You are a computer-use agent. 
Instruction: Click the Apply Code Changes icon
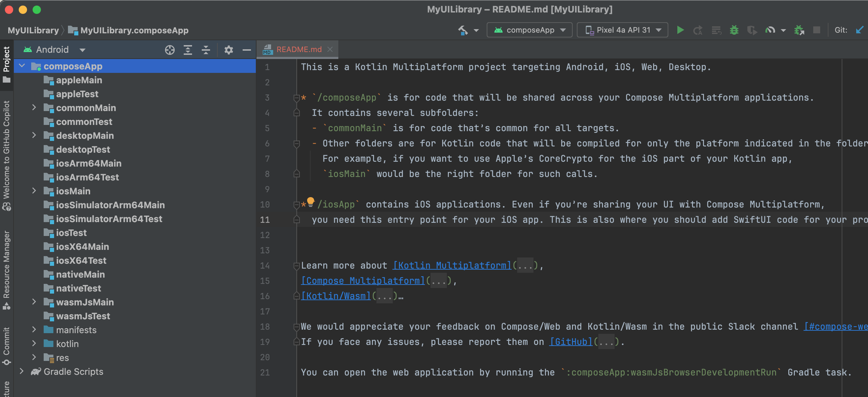click(716, 31)
